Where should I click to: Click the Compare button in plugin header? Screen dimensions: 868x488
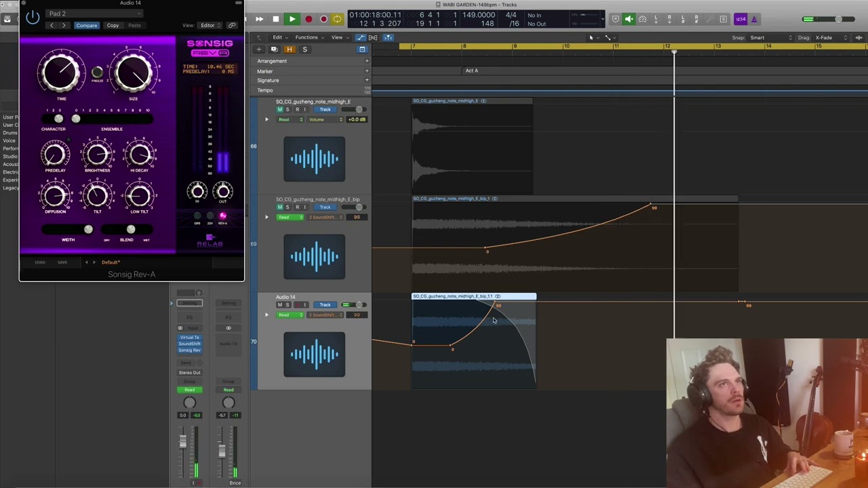tap(86, 26)
